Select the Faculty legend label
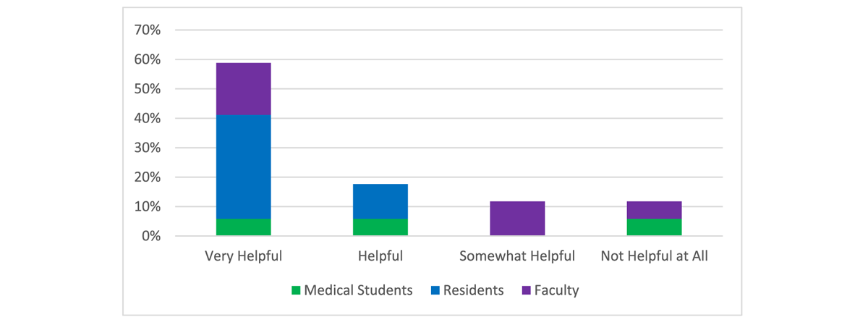This screenshot has width=868, height=320. [x=557, y=290]
